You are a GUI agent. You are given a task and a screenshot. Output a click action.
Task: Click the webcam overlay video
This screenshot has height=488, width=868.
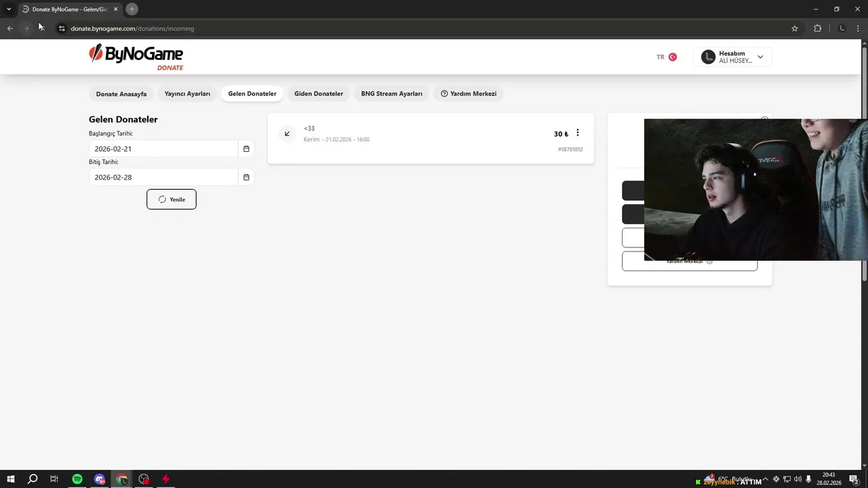(755, 190)
